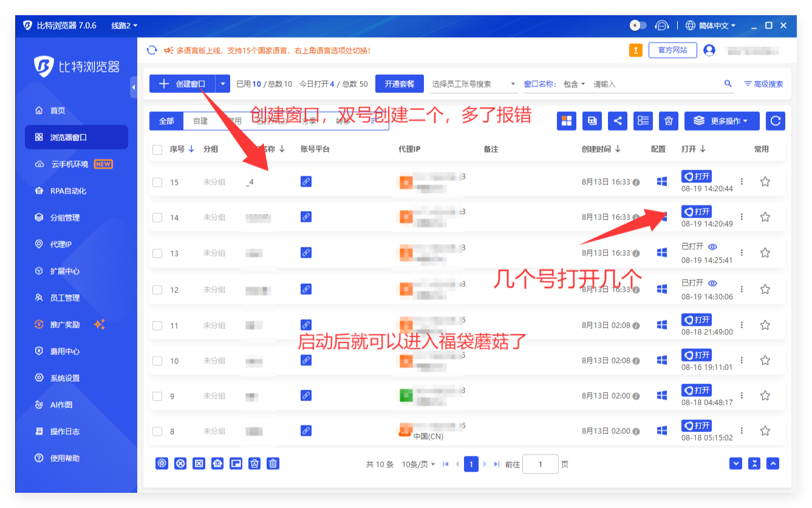The width and height of the screenshot is (812, 508).
Task: Open the Windows config icon on row 14
Action: (x=661, y=217)
